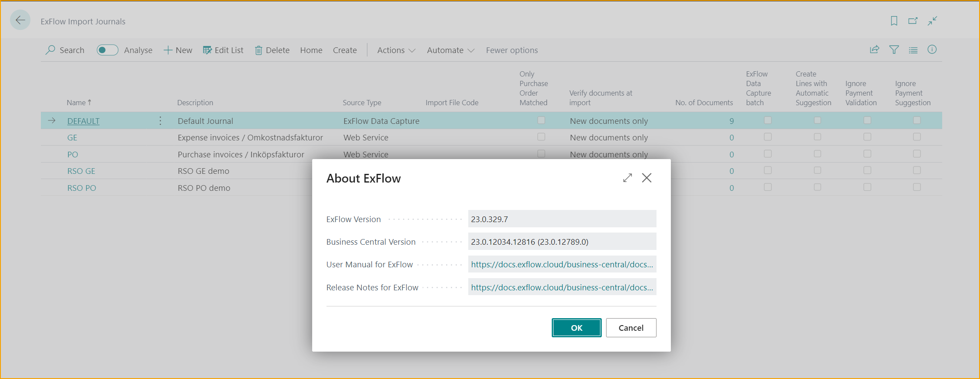
Task: Click the collapse page arrows icon
Action: (932, 21)
